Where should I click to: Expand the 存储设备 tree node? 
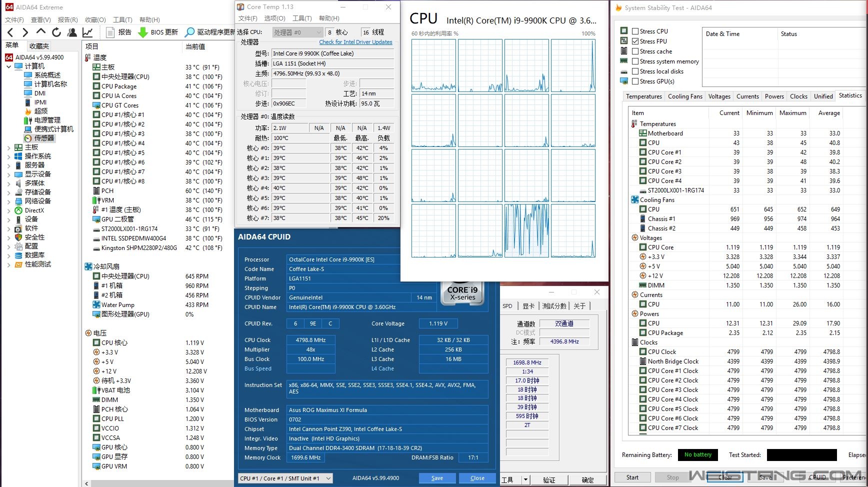pos(8,192)
